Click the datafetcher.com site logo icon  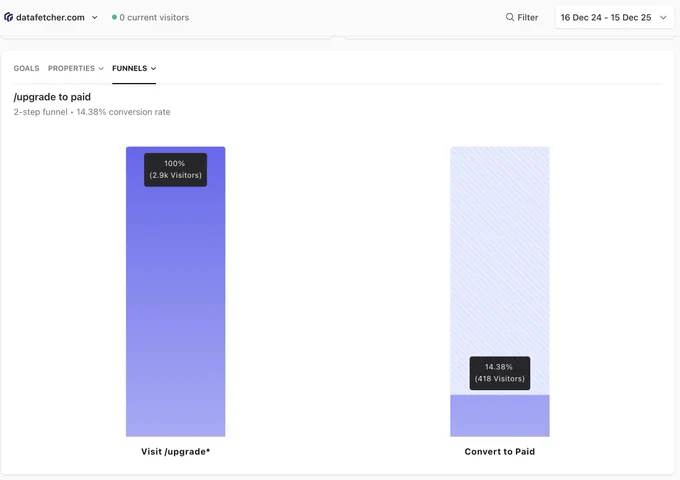(8, 17)
